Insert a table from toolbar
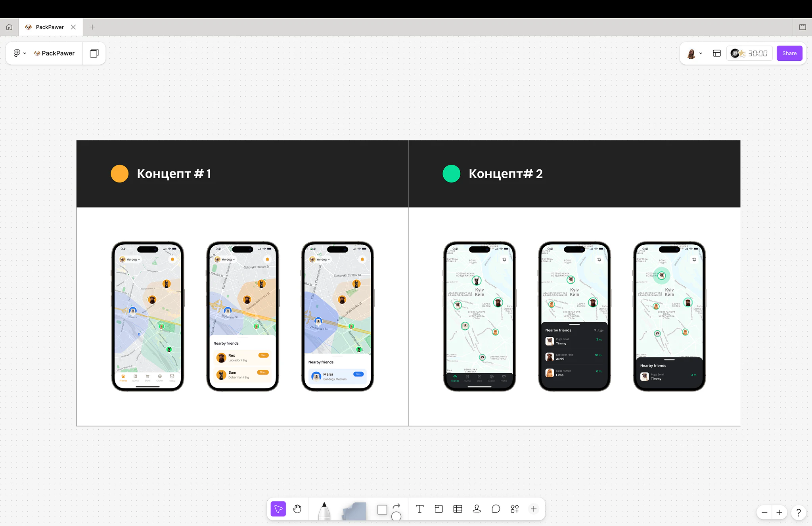Image resolution: width=812 pixels, height=526 pixels. [x=458, y=509]
